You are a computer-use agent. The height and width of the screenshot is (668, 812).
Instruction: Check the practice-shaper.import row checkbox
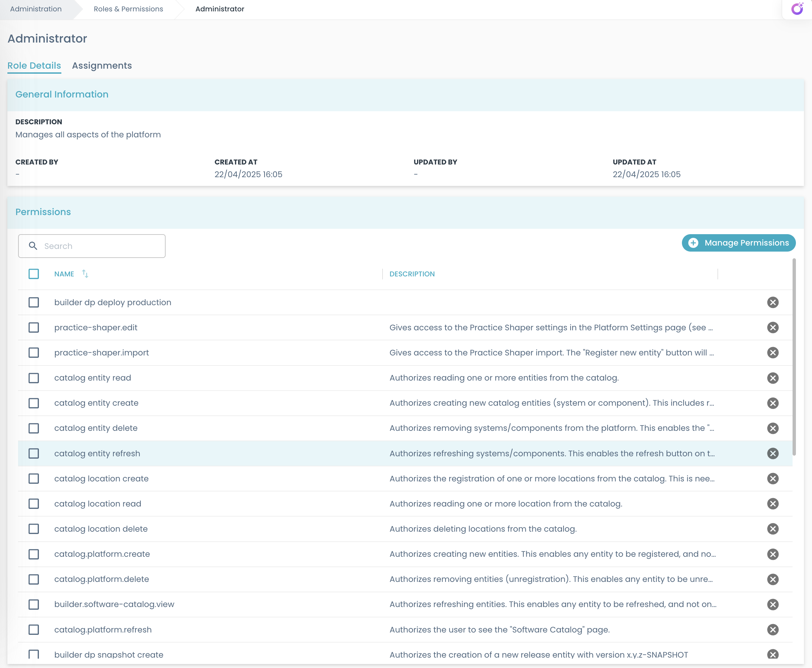pos(34,353)
